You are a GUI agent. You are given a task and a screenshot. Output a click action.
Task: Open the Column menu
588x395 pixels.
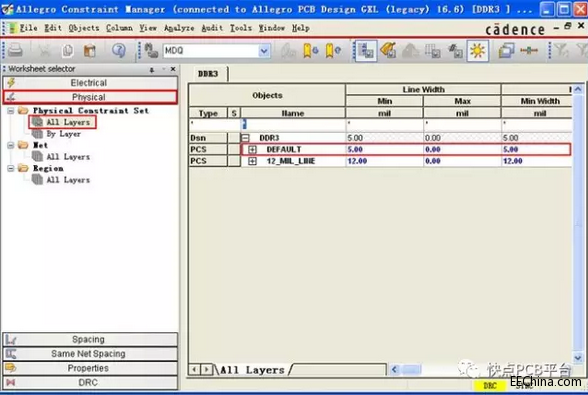click(119, 28)
